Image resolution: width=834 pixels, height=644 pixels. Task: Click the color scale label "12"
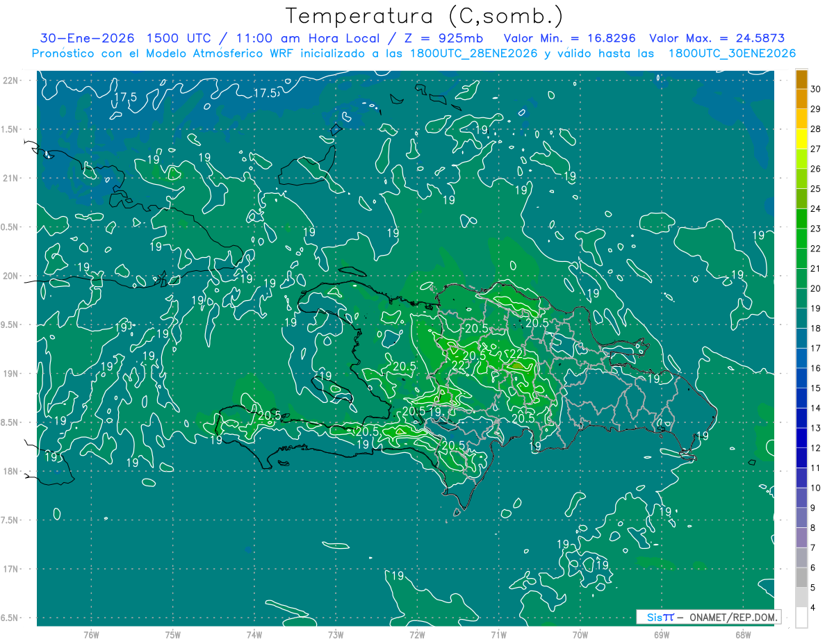[x=816, y=448]
